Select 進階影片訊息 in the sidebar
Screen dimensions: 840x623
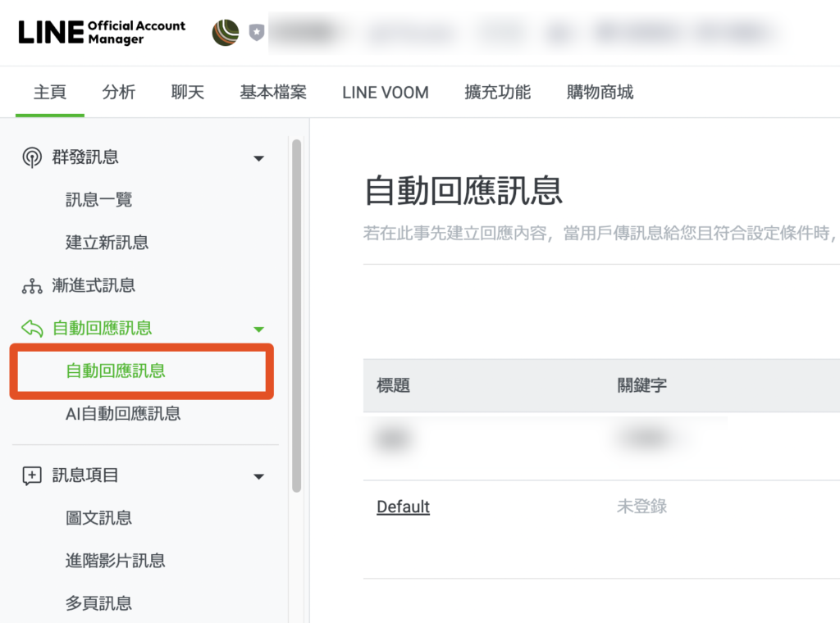[115, 561]
